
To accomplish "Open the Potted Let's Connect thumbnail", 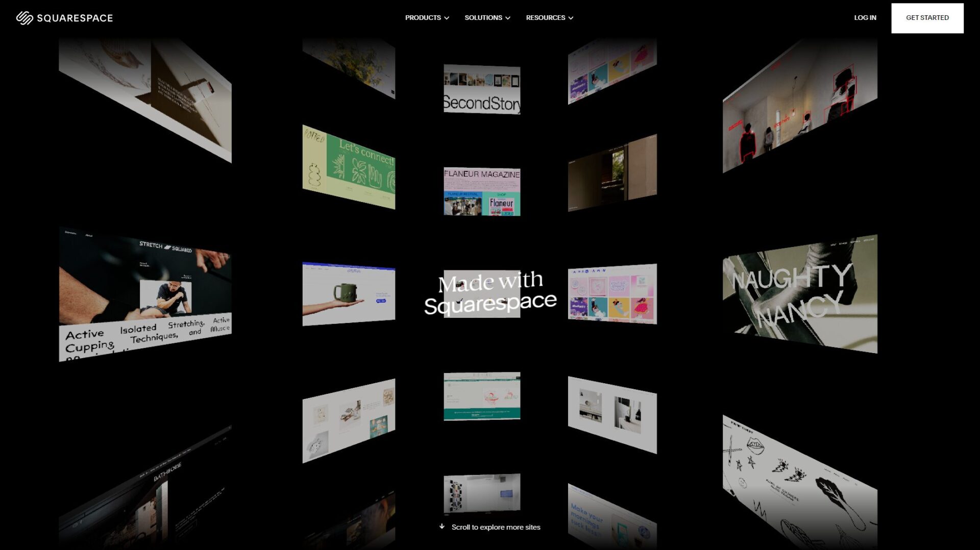I will coord(349,166).
